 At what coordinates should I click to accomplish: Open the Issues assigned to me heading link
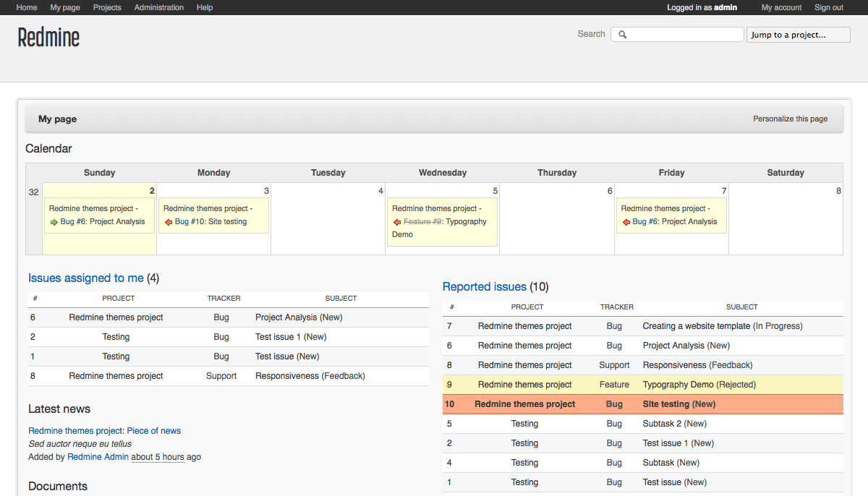click(x=86, y=278)
